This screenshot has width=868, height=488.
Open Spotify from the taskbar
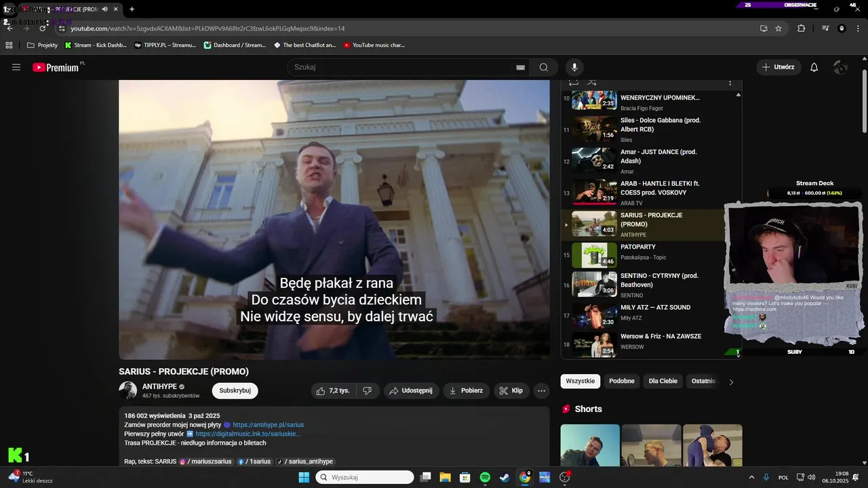pos(485,477)
